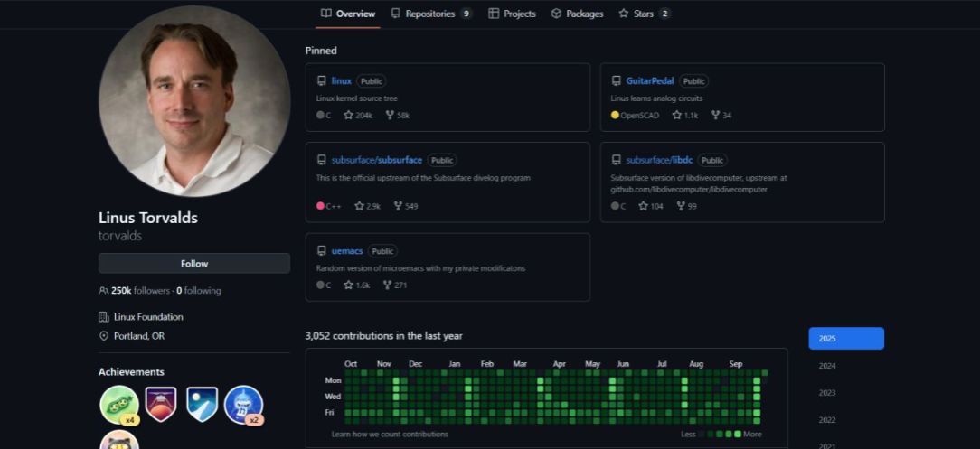Click the Portland, OR location text

139,336
